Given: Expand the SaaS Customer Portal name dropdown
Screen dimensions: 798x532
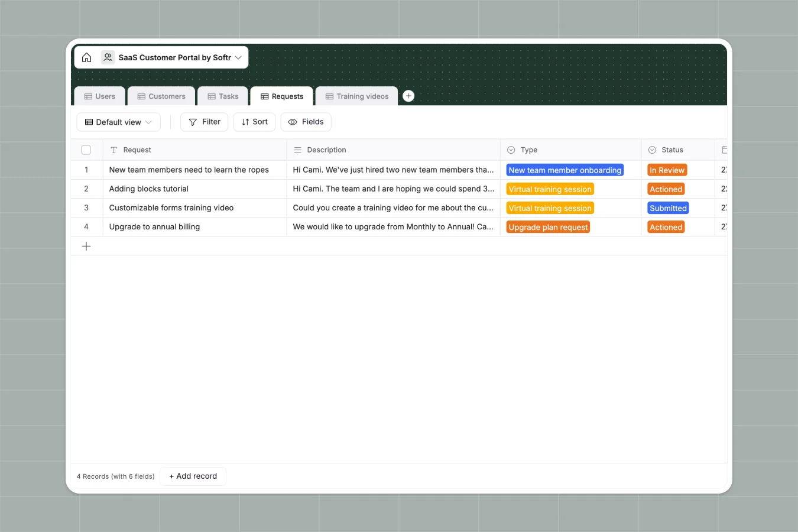Looking at the screenshot, I should click(238, 57).
